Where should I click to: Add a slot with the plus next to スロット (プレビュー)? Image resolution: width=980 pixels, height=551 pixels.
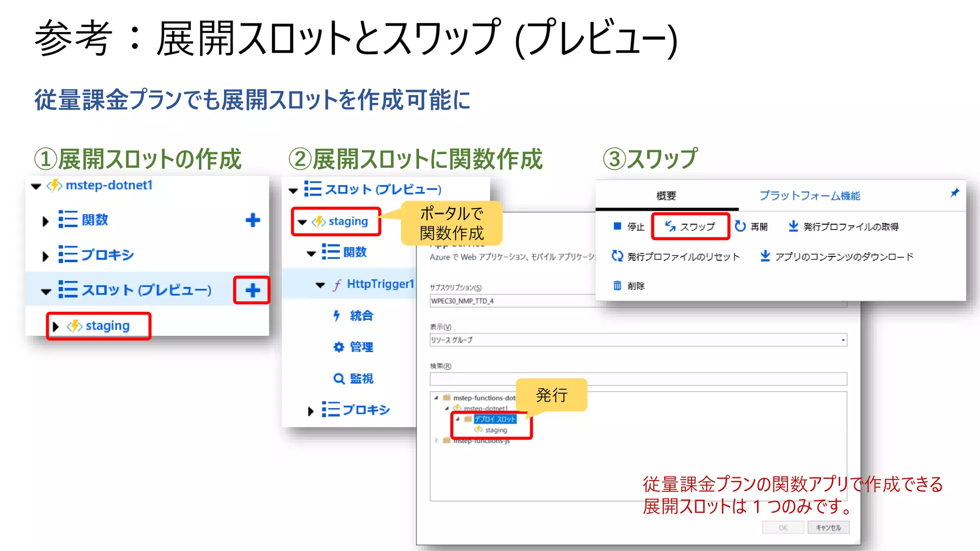click(x=252, y=290)
